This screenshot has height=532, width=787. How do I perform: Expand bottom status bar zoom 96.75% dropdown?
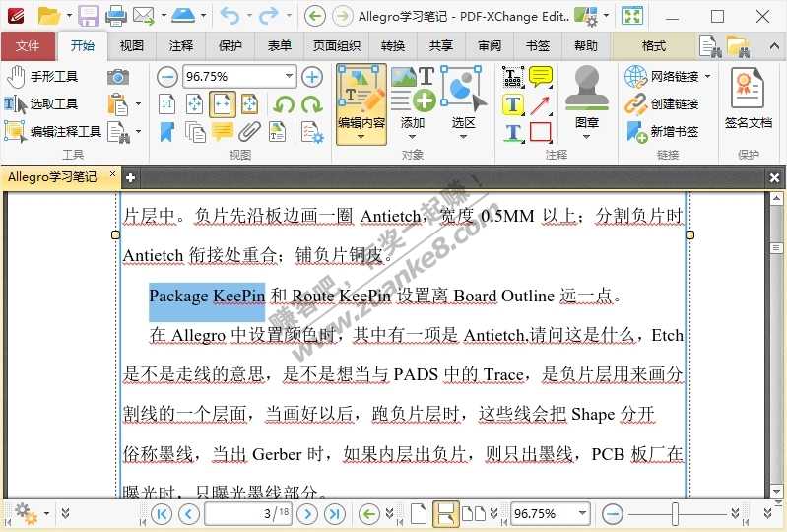(582, 513)
